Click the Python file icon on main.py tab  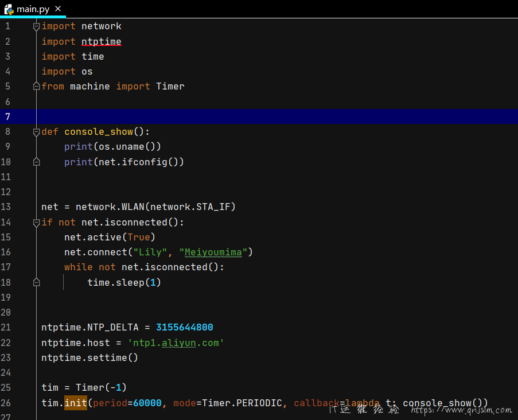[9, 9]
